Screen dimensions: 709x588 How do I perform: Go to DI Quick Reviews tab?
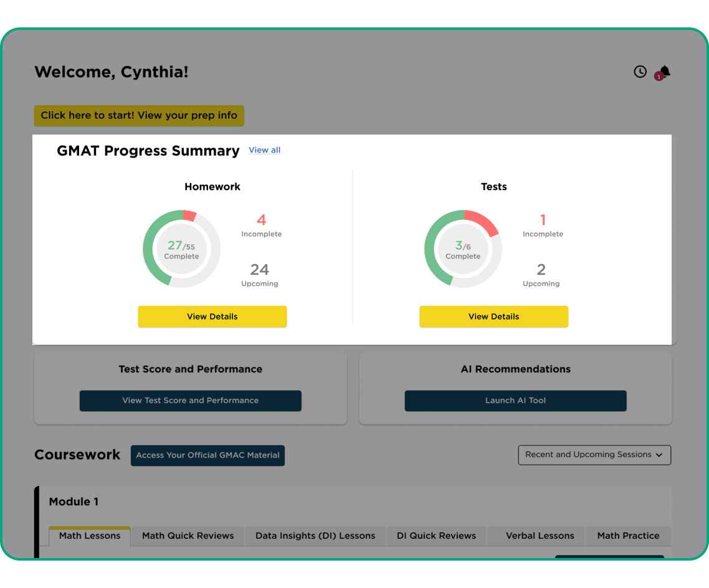[x=436, y=536]
